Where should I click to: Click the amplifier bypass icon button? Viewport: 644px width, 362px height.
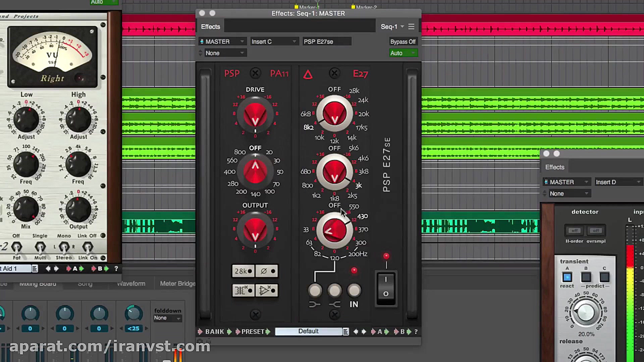[x=267, y=290]
